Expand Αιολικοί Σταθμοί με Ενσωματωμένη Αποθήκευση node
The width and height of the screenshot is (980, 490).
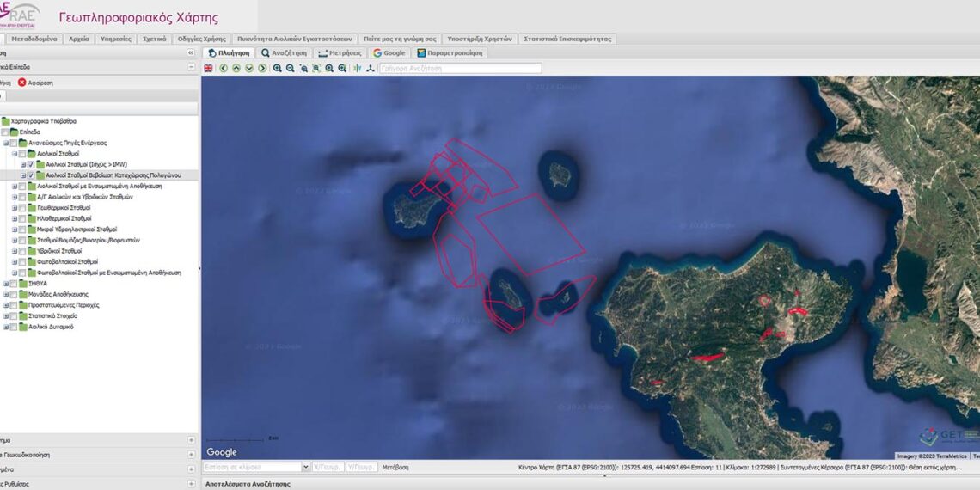(15, 186)
